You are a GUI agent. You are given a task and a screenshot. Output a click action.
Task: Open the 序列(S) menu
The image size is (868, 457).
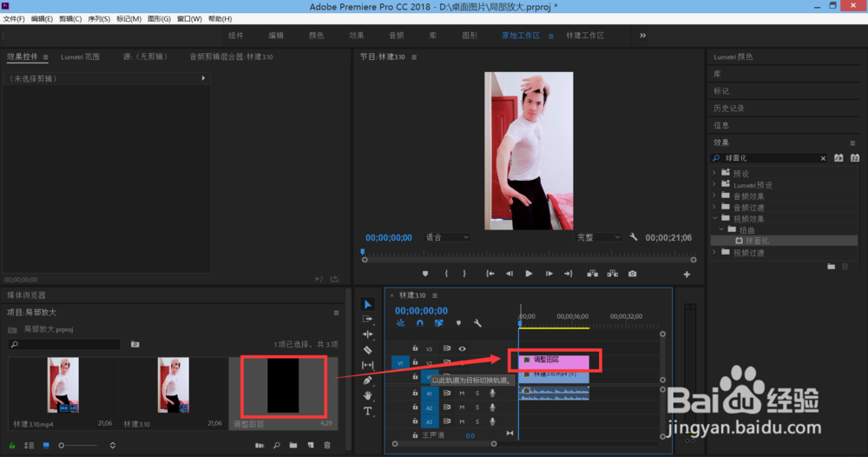click(x=99, y=19)
